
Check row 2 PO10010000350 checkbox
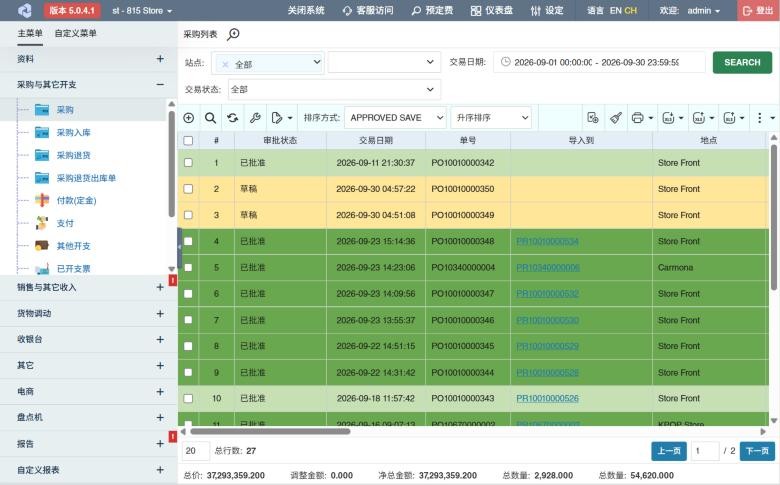188,189
